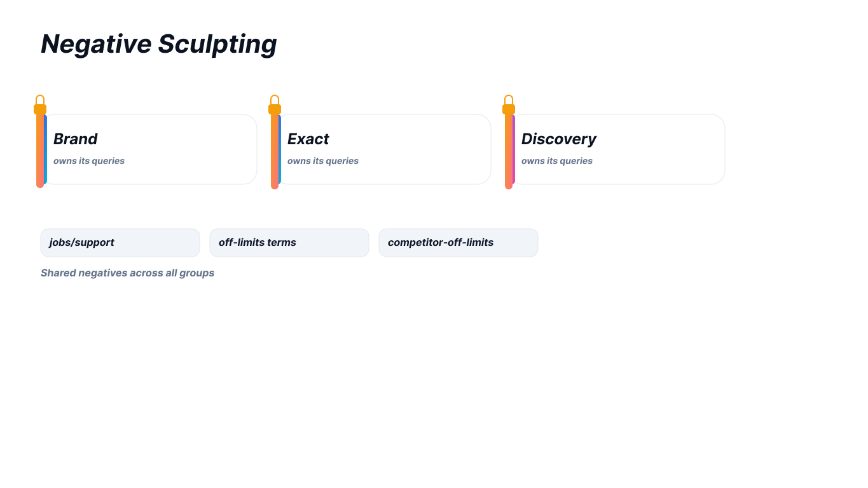Click the off-limits terms chip
This screenshot has height=488, width=868.
coord(289,243)
